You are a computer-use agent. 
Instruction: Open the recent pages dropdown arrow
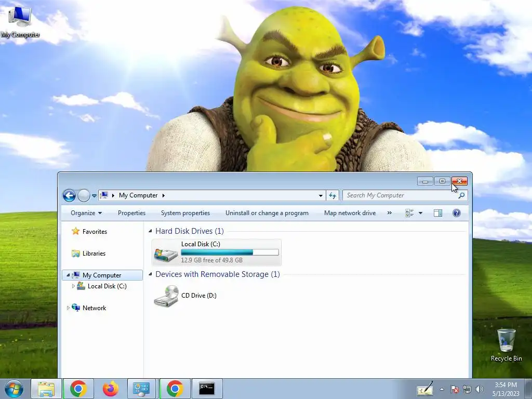(x=95, y=196)
